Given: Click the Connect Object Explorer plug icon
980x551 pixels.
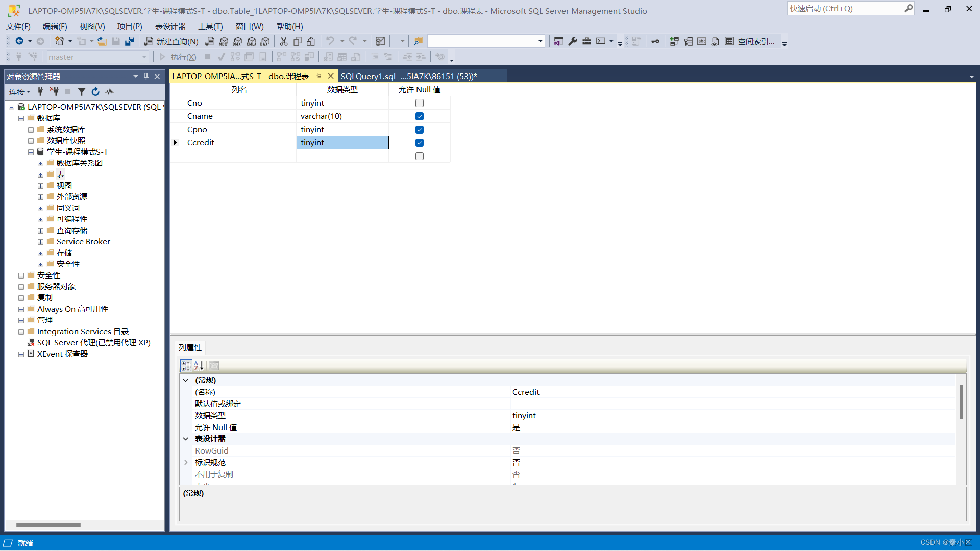Looking at the screenshot, I should tap(40, 92).
